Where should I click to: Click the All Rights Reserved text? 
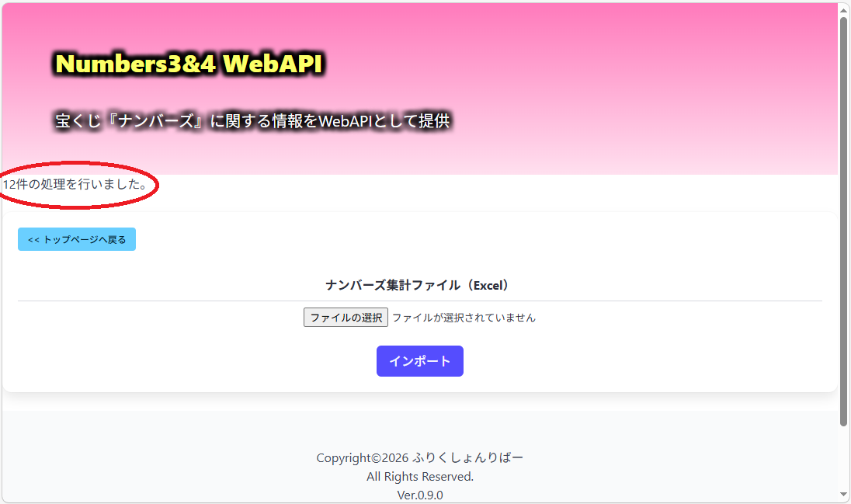point(419,476)
